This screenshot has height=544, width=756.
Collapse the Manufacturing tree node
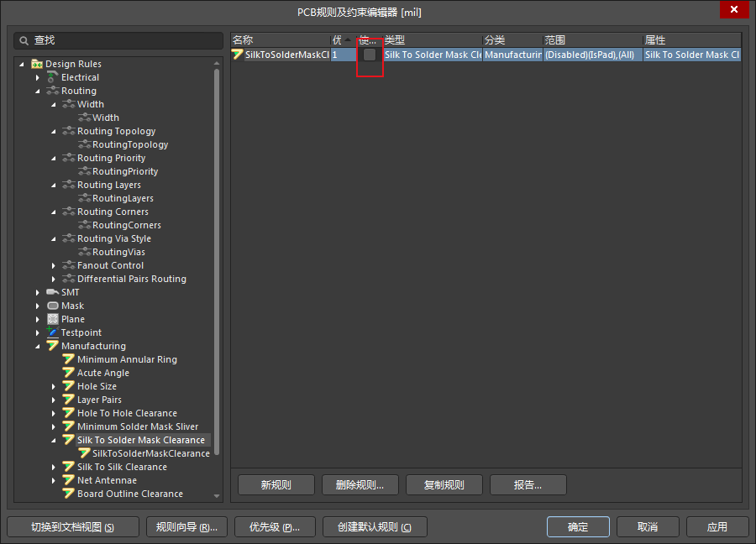pos(38,347)
